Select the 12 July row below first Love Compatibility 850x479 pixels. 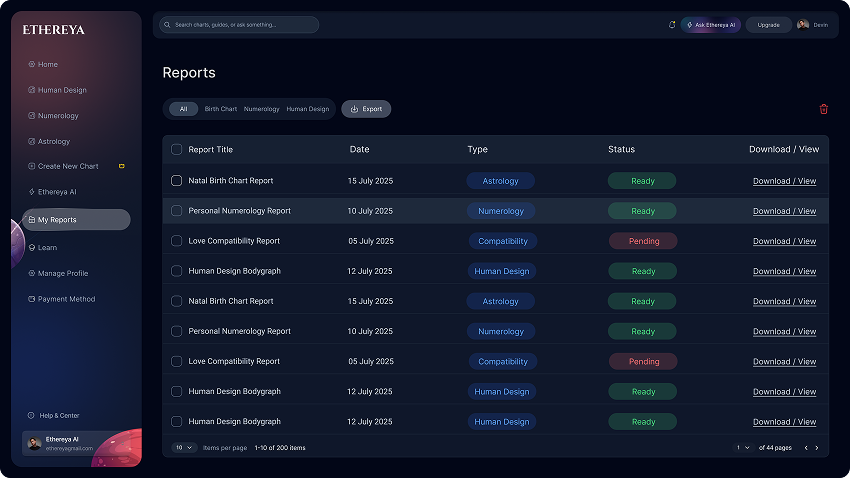point(177,271)
